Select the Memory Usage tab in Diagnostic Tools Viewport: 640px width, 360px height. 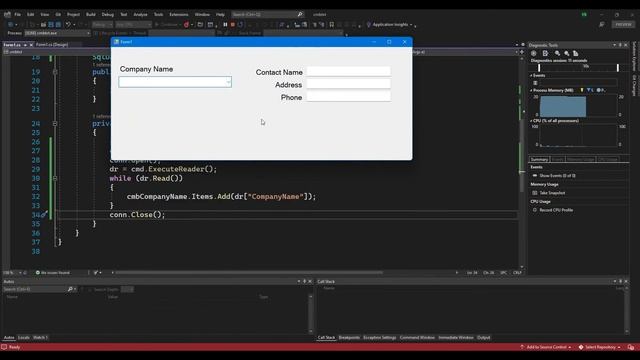[580, 159]
